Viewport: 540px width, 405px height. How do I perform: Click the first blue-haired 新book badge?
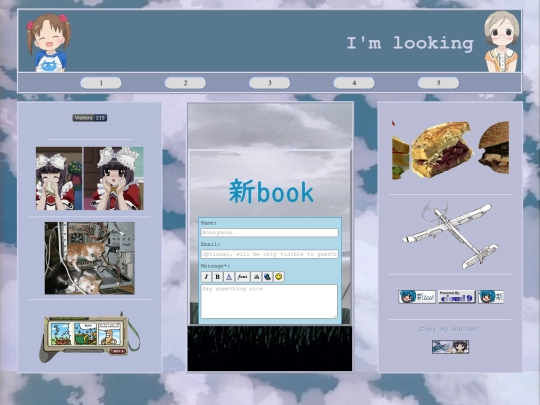coord(417,297)
